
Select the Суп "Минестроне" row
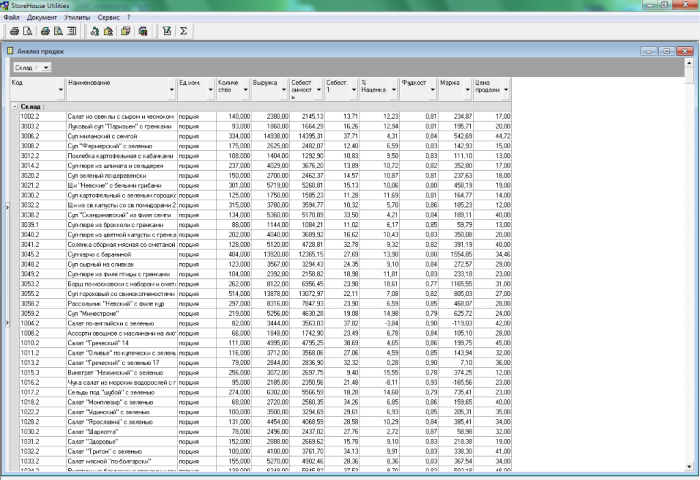pyautogui.click(x=120, y=313)
